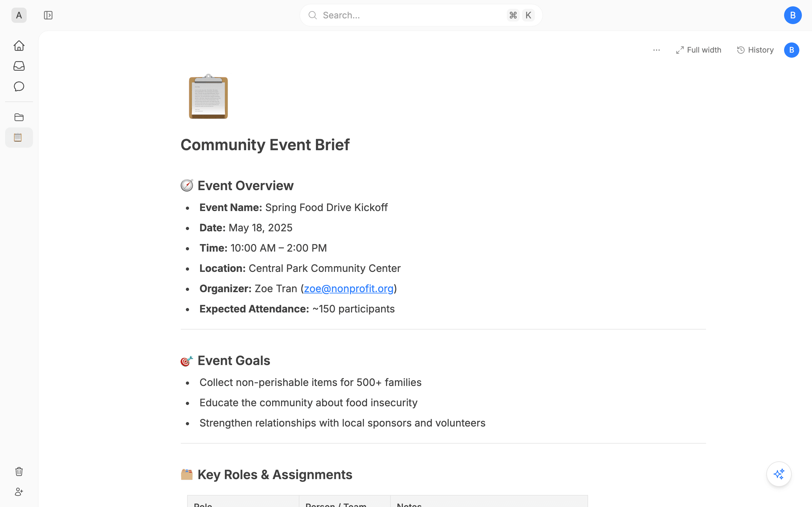The width and height of the screenshot is (812, 507).
Task: Click the Event Overview heading
Action: tap(245, 186)
